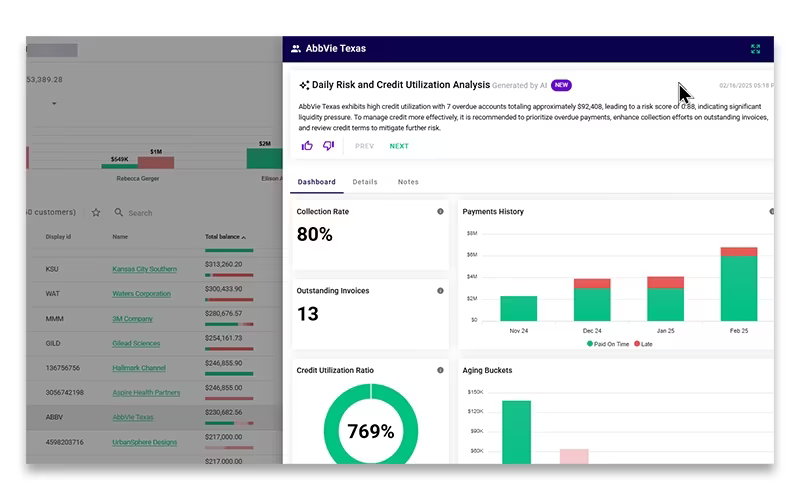Click the $313,260.20 balance cell
The width and height of the screenshot is (800, 500).
point(223,264)
